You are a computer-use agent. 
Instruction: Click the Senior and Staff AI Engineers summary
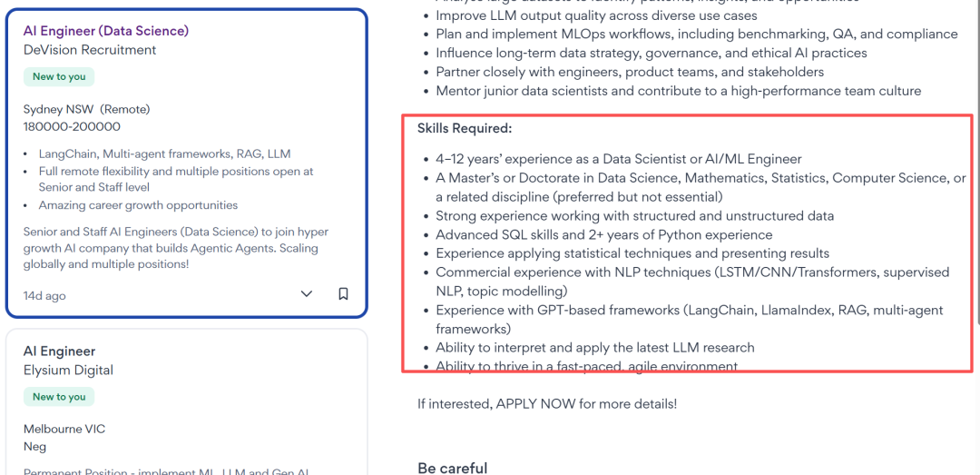[x=171, y=248]
